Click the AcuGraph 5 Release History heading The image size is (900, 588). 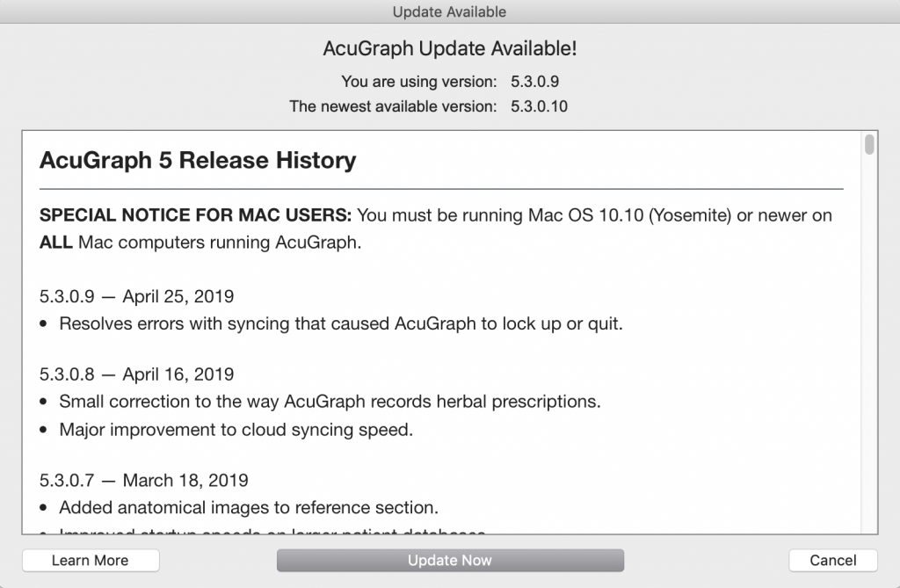pos(198,160)
